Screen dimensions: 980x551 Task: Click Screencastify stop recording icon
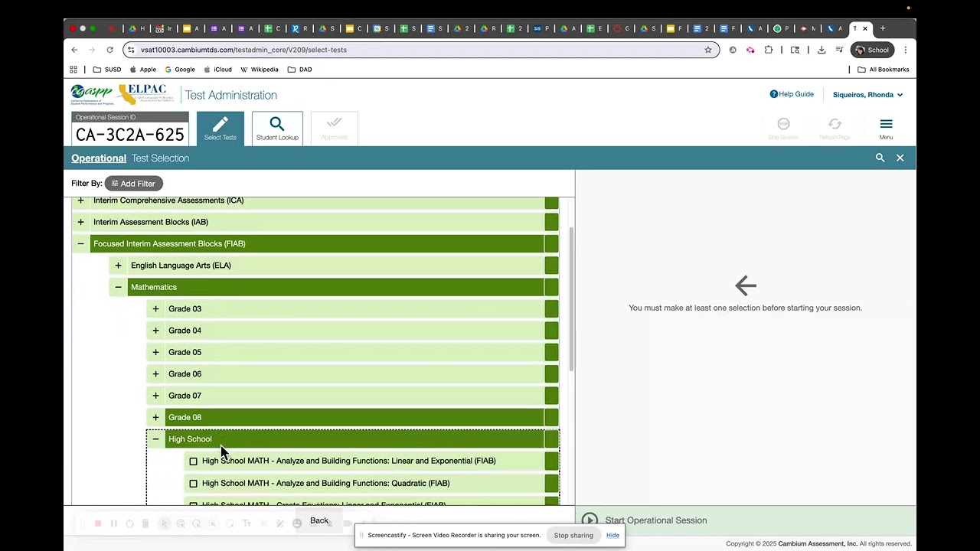(x=98, y=523)
